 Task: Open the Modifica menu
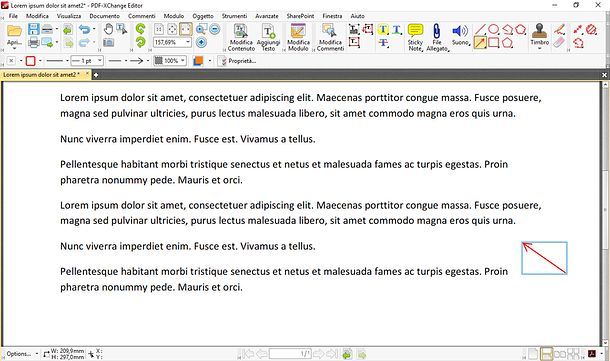coord(37,16)
